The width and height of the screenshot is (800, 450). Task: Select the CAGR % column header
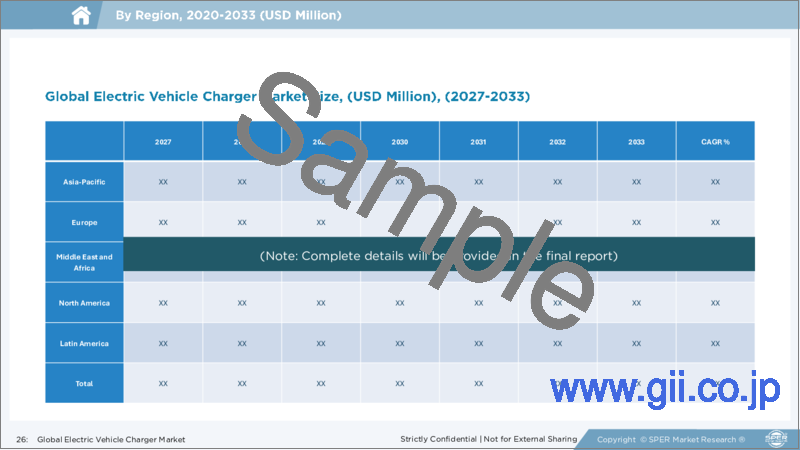click(715, 142)
